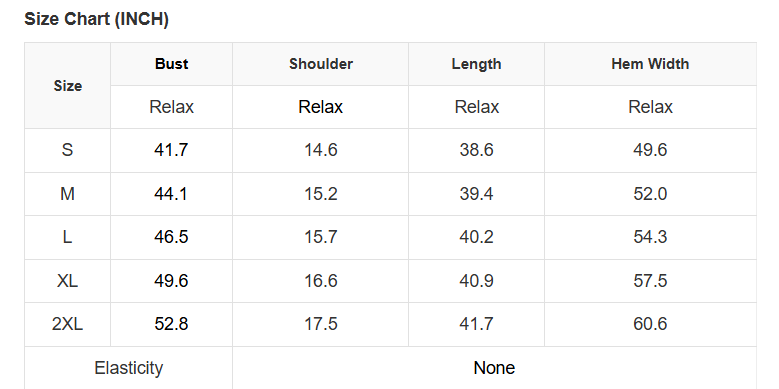Click shoulder value 15.2 for size M
The width and height of the screenshot is (779, 389).
321,194
